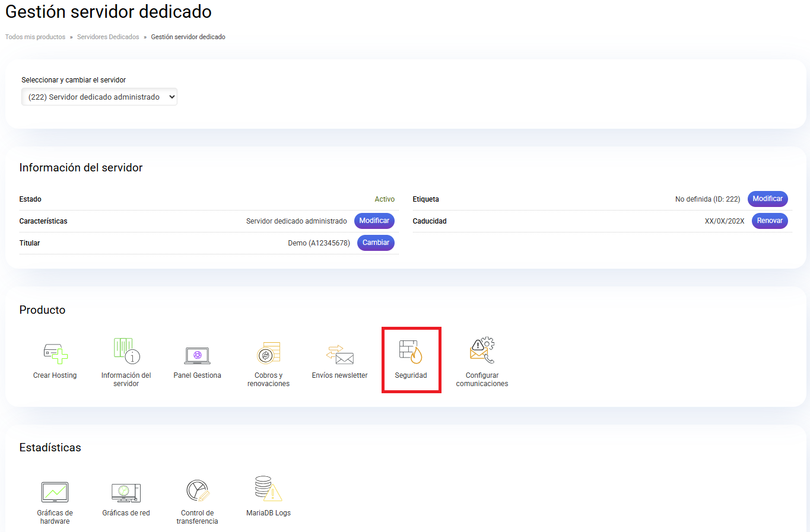This screenshot has width=810, height=532.
Task: Click the Panel Gestiona label text
Action: pos(197,375)
